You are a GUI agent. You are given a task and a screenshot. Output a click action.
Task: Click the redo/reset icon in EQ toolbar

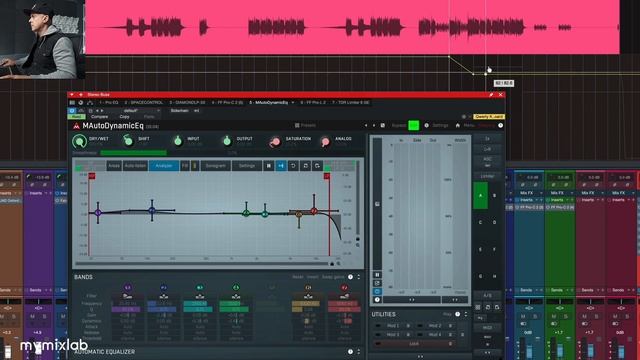tap(305, 166)
